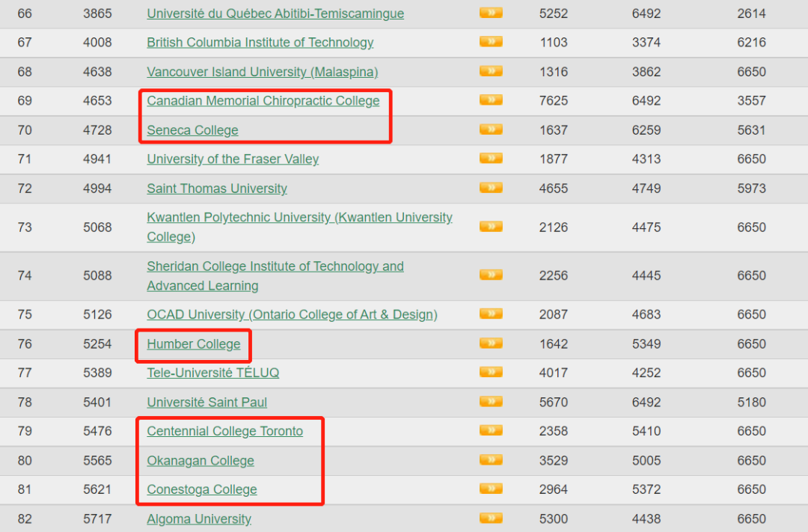Select world rank value 4008
808x532 pixels.
click(97, 42)
